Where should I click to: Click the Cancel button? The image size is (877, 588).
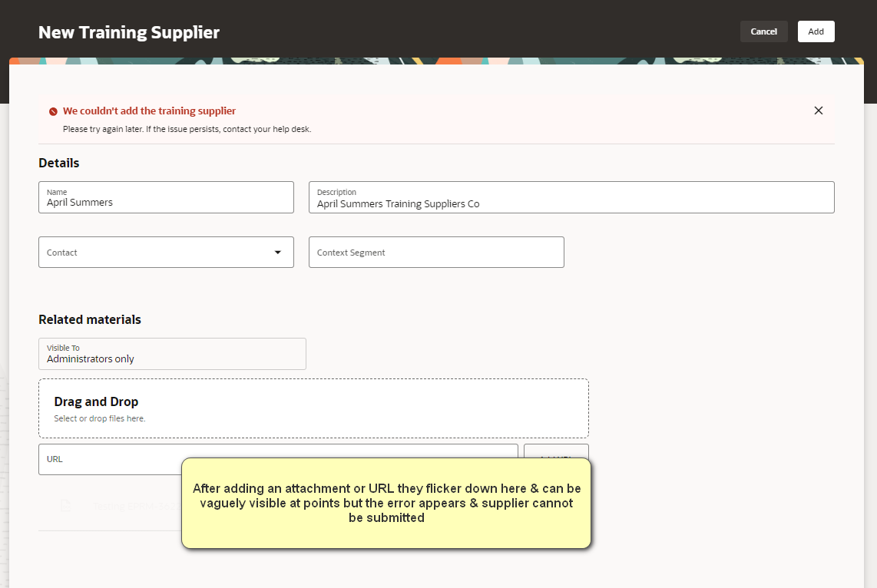(763, 31)
